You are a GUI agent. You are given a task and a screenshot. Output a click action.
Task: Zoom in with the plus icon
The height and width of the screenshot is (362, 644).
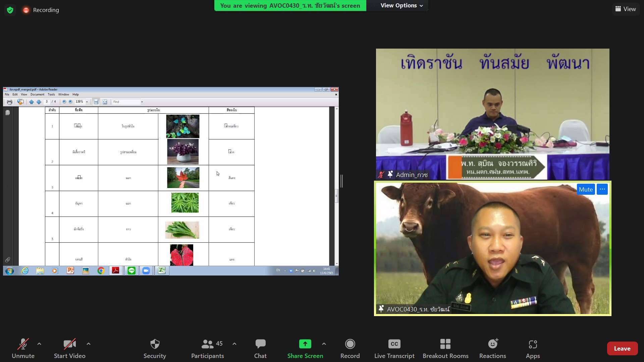(x=70, y=102)
